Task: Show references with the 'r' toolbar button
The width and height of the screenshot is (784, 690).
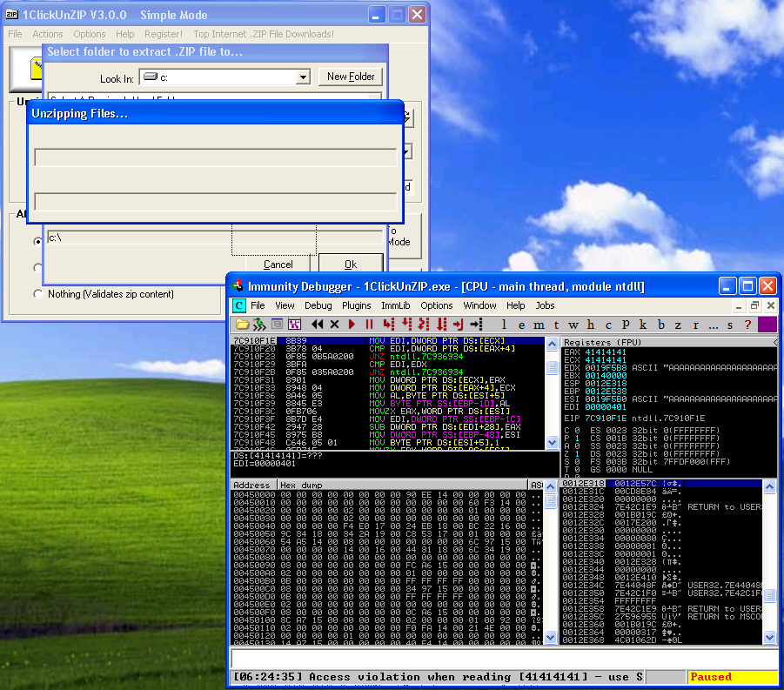Action: 695,325
